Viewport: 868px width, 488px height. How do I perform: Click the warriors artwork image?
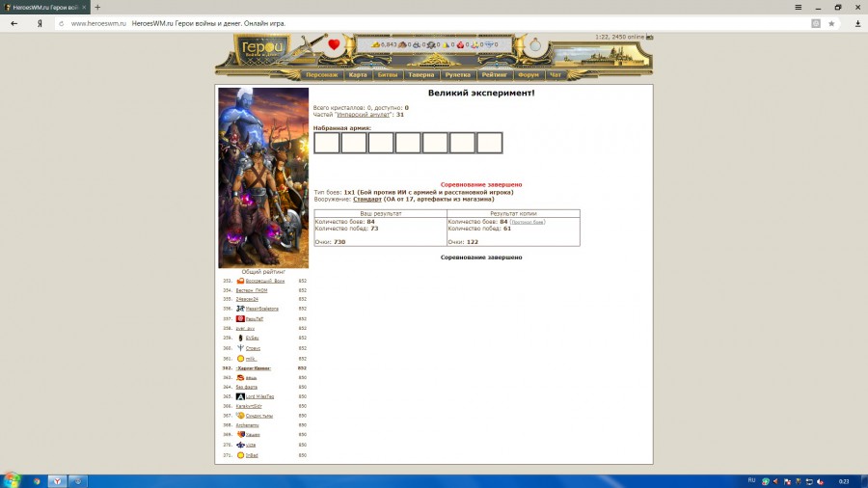tap(263, 177)
